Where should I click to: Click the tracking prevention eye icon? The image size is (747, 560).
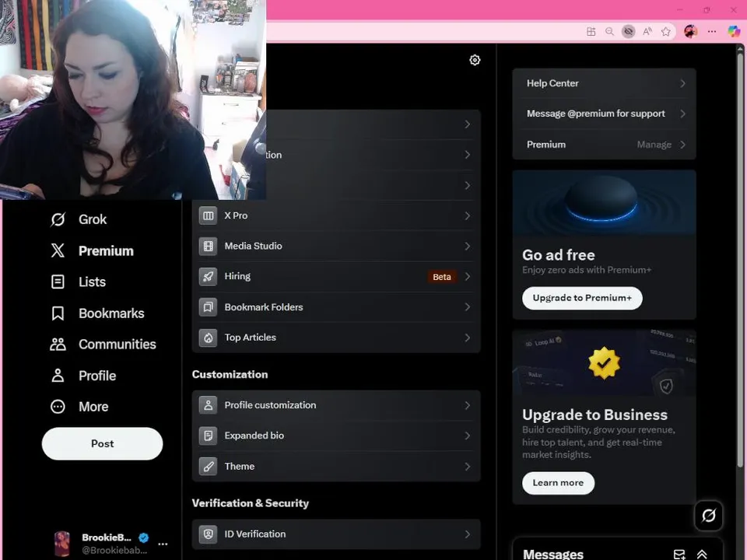pyautogui.click(x=629, y=32)
